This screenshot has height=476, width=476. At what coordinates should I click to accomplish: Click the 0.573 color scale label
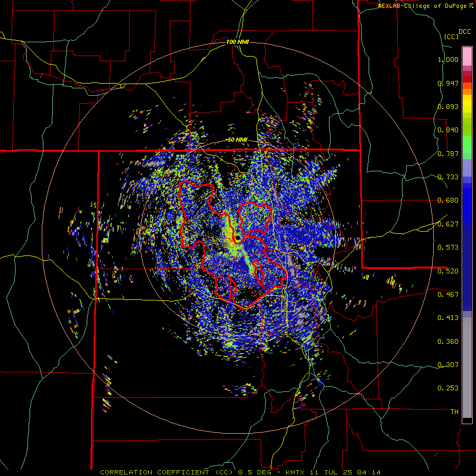[448, 248]
